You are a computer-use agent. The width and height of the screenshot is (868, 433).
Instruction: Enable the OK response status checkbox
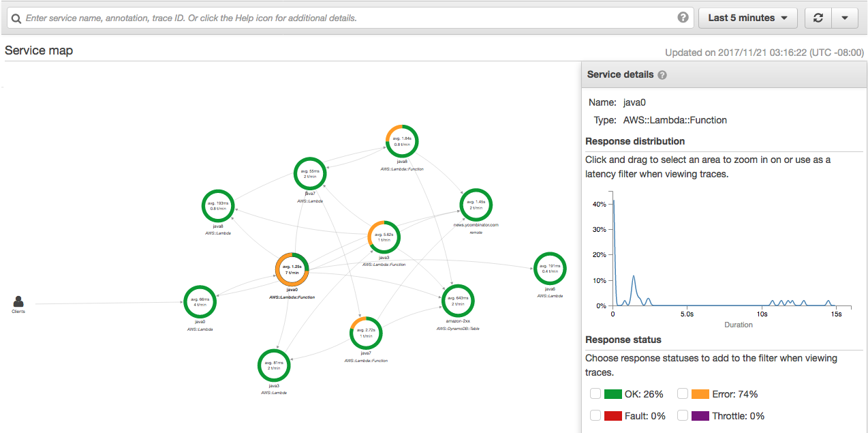point(595,394)
